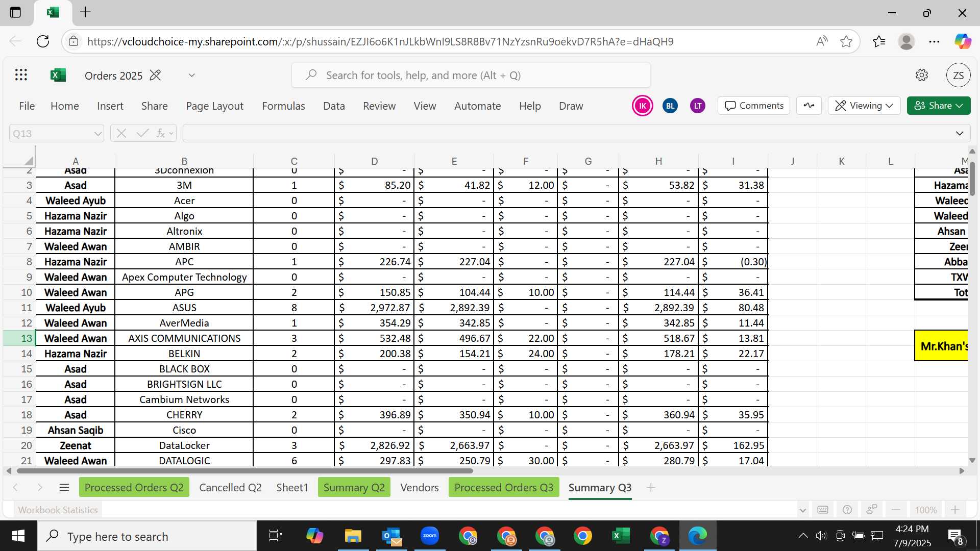Open the Automate ribbon tab
The height and width of the screenshot is (551, 980).
478,106
